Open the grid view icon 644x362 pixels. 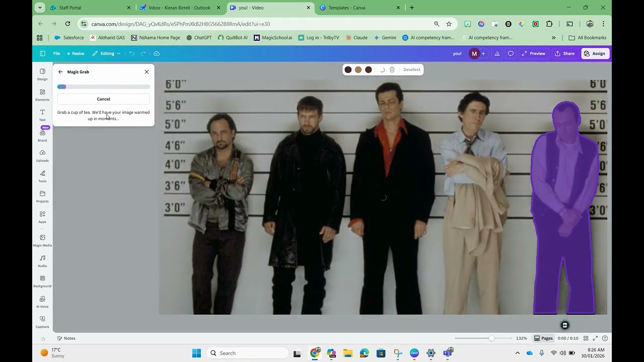[586, 338]
